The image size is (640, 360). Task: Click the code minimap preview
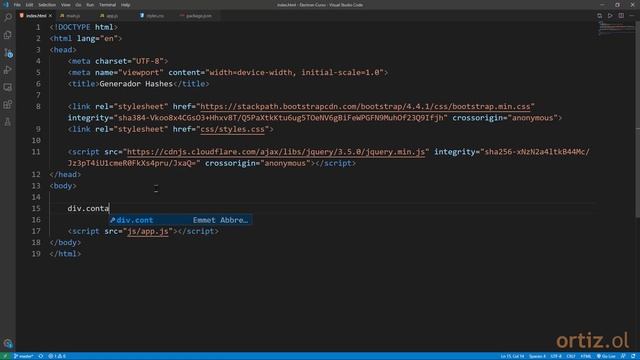pos(616,29)
